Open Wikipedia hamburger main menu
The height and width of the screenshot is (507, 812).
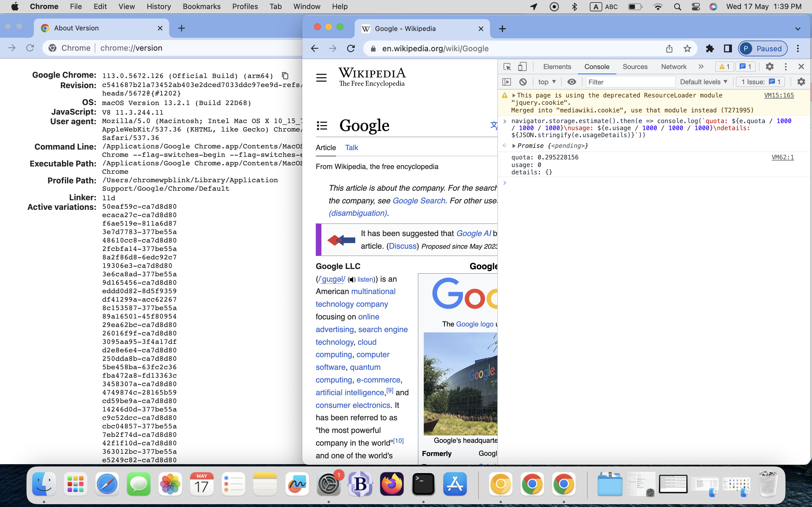pyautogui.click(x=321, y=78)
